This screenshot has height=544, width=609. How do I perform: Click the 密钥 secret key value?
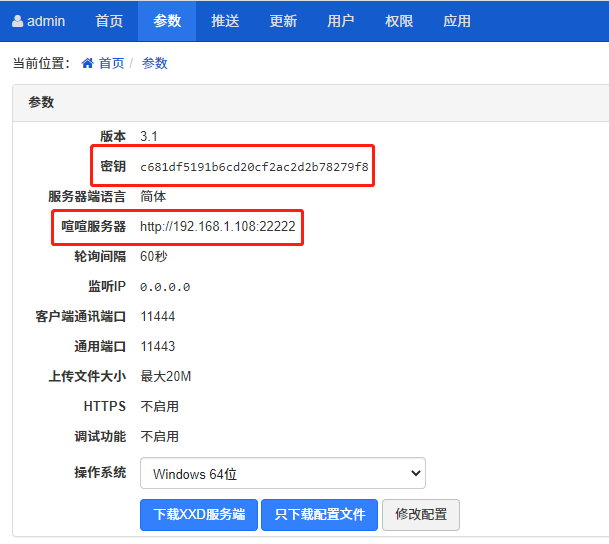254,167
